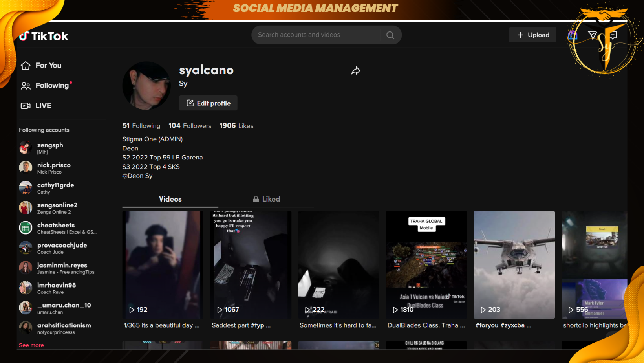Image resolution: width=644 pixels, height=363 pixels.
Task: Play the video with 192 views
Action: pos(163,265)
